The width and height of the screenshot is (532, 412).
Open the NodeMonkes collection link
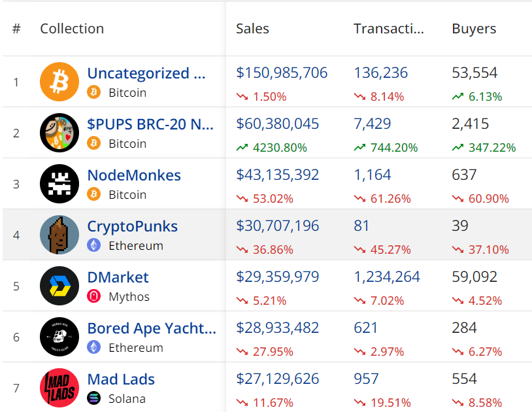134,175
